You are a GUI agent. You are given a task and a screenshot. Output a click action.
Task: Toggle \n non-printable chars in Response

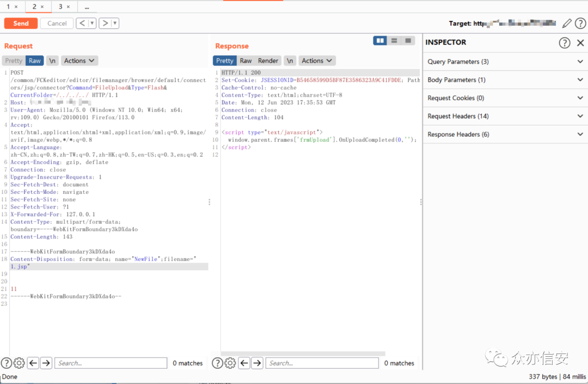point(290,61)
